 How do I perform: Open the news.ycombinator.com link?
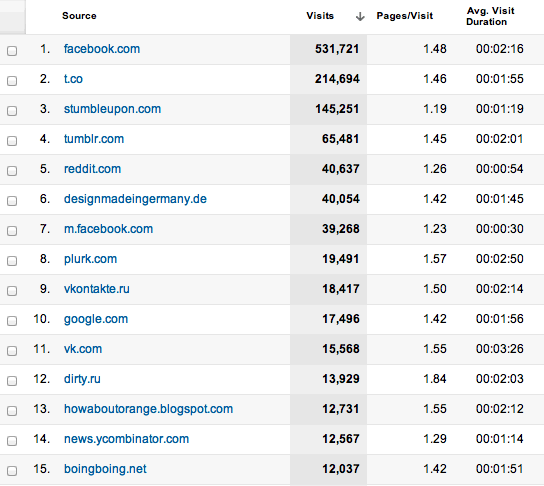click(x=126, y=439)
